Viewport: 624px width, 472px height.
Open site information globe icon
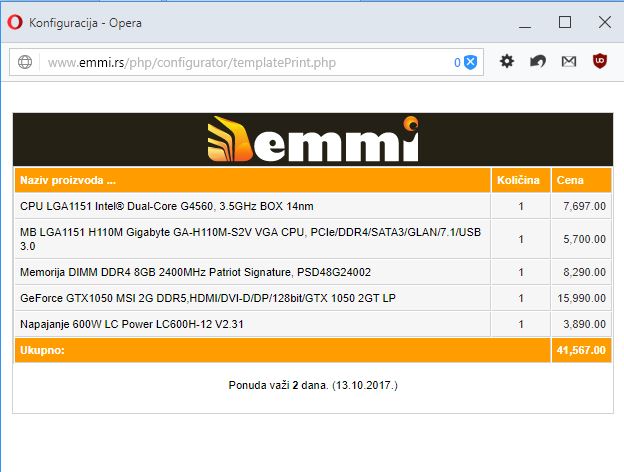25,62
